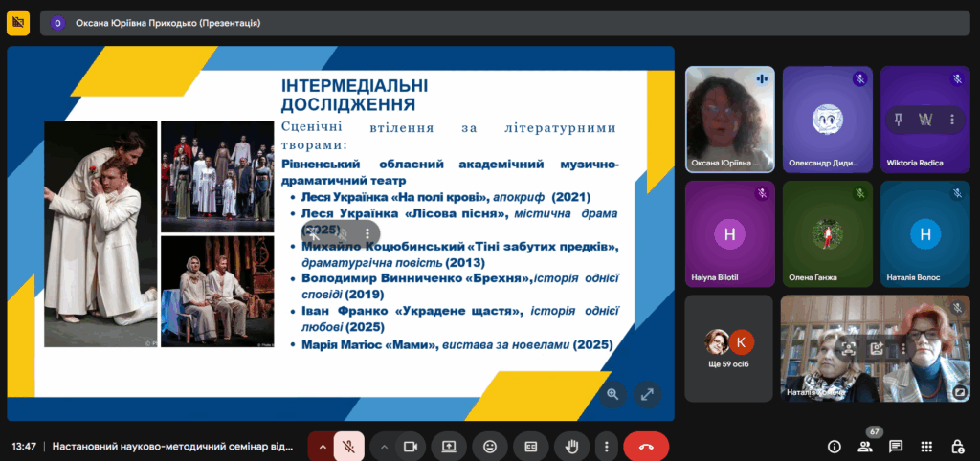Open the emoji reactions picker
This screenshot has width=980, height=461.
(490, 446)
